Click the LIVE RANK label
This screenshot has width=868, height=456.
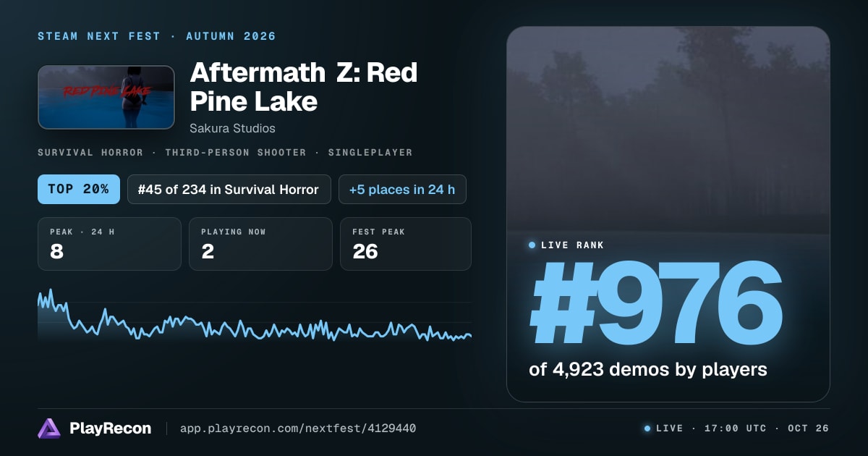pos(572,245)
